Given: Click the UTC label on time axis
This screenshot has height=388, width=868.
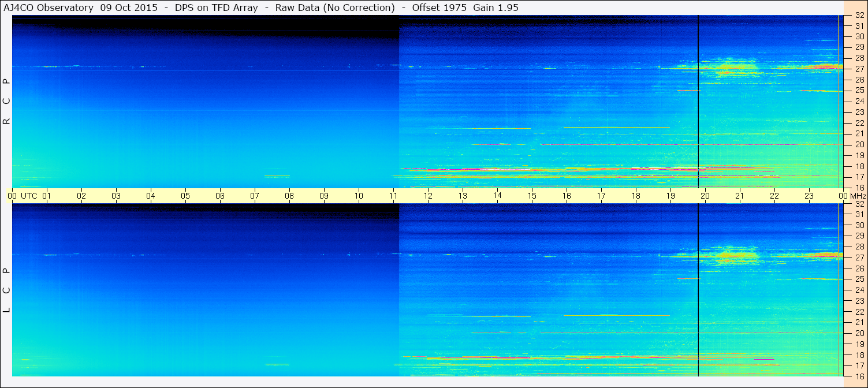Looking at the screenshot, I should coord(29,196).
